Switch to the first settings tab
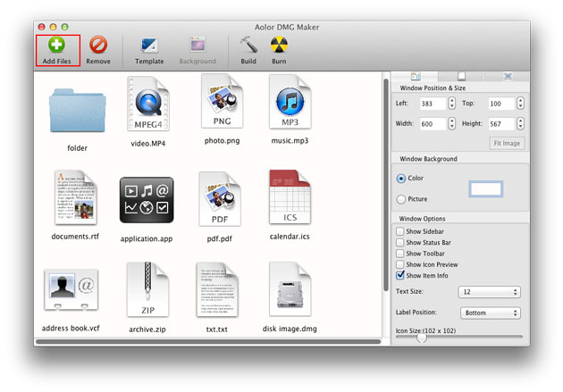This screenshot has height=392, width=563. pyautogui.click(x=416, y=77)
